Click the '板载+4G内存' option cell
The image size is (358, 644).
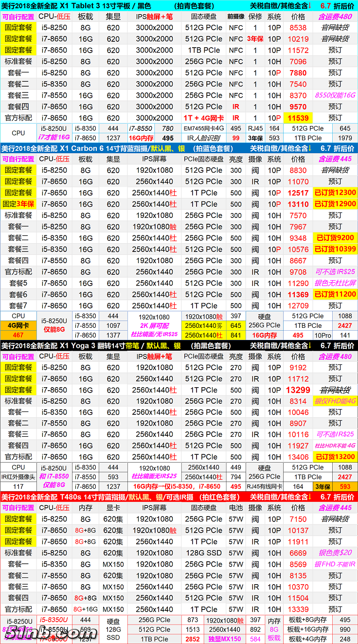click(308, 639)
